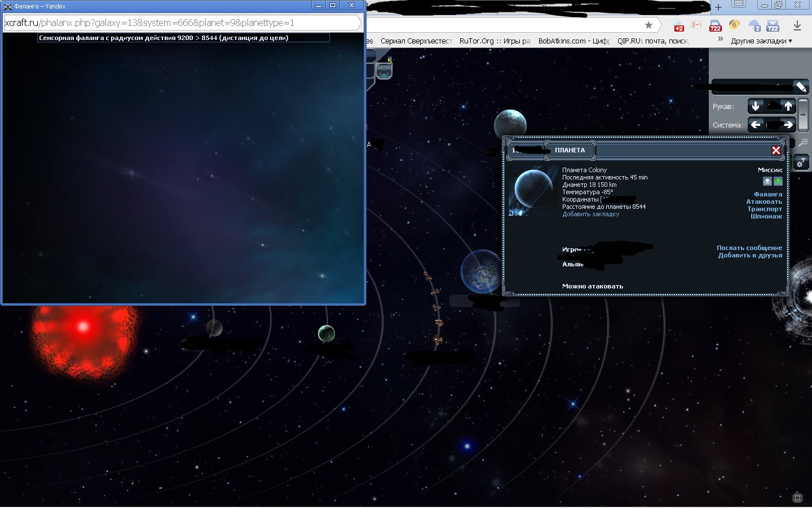Decrease the Рукав value with down arrow
The height and width of the screenshot is (508, 812).
tap(756, 106)
